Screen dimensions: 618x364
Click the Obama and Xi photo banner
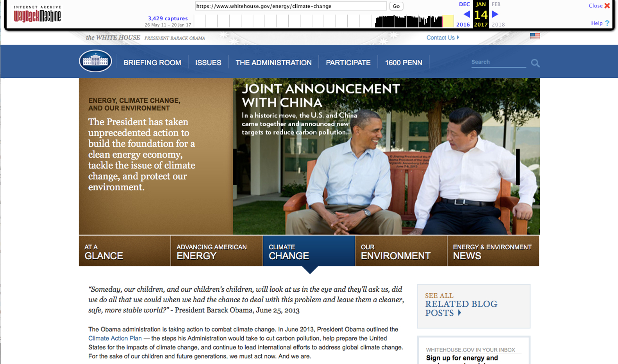pos(386,156)
